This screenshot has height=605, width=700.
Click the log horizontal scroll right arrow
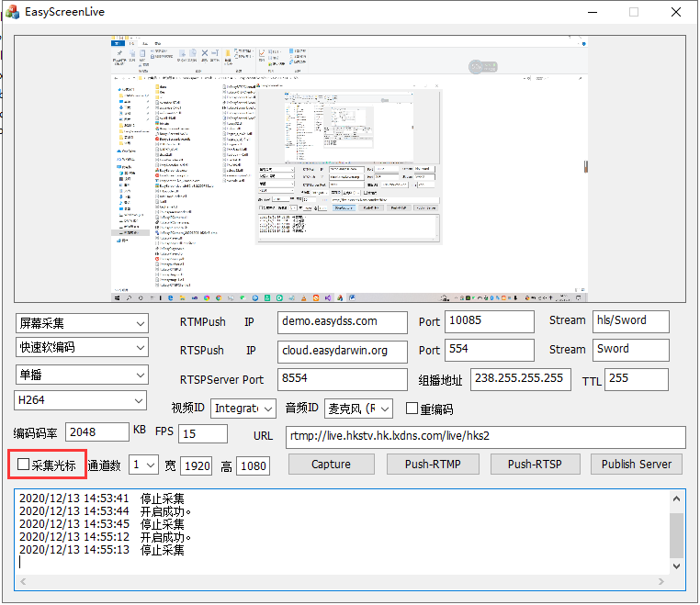coord(661,581)
